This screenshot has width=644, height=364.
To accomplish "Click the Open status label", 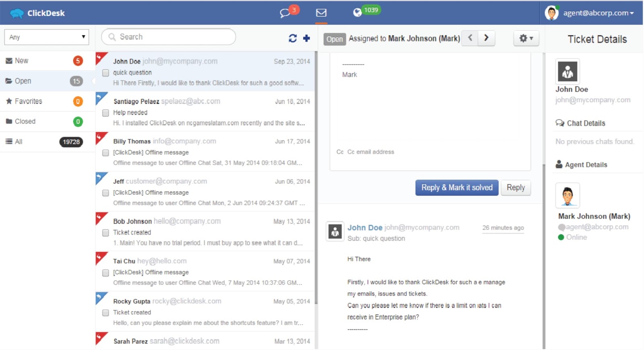I will (334, 39).
